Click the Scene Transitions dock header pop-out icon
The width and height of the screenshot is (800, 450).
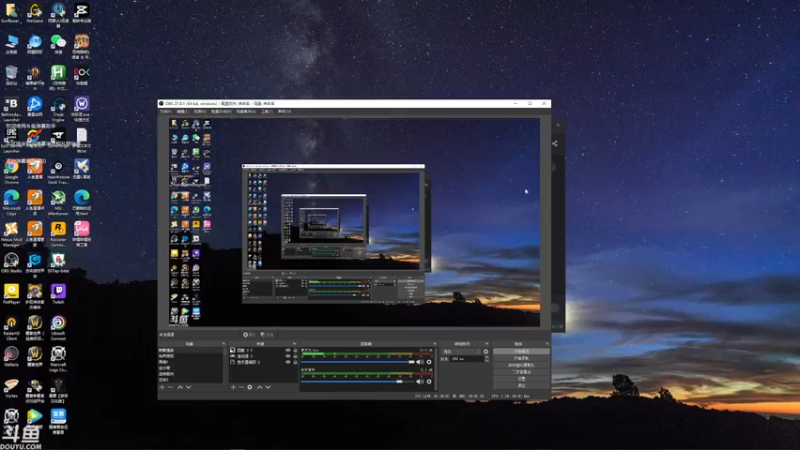click(x=487, y=344)
